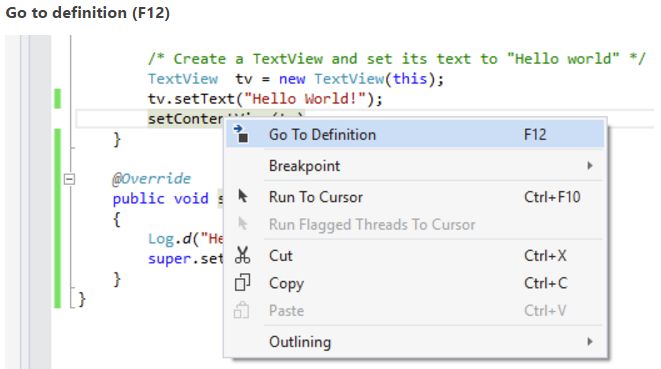Expand the Outlining submenu arrow
The height and width of the screenshot is (369, 661).
tap(590, 342)
